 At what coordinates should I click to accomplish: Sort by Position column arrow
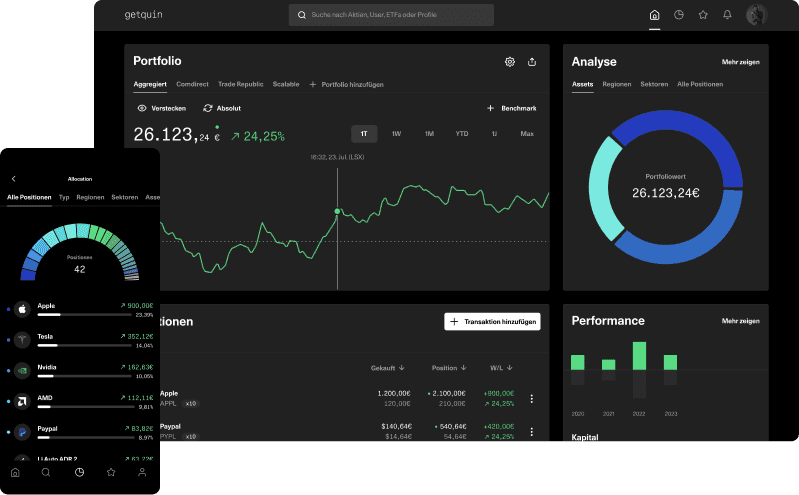tap(463, 368)
